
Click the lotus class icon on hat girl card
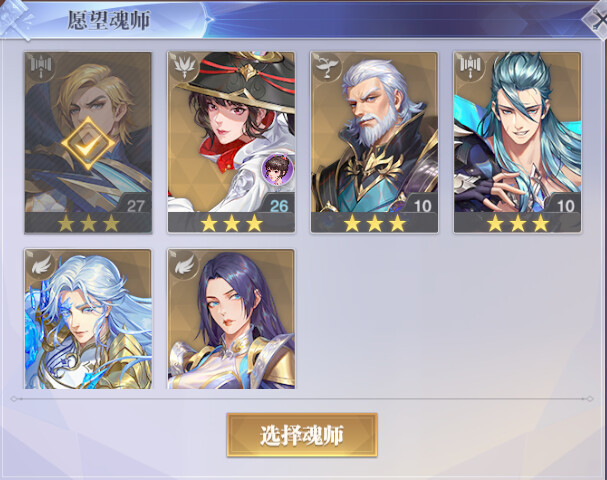[x=185, y=67]
